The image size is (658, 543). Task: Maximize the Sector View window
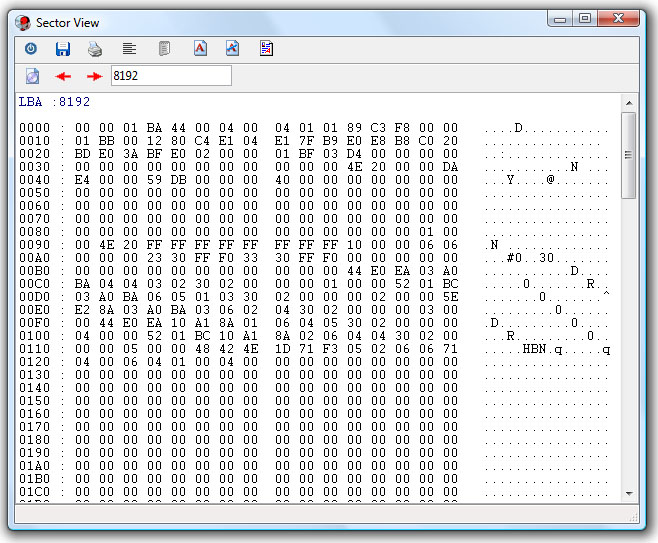click(585, 18)
